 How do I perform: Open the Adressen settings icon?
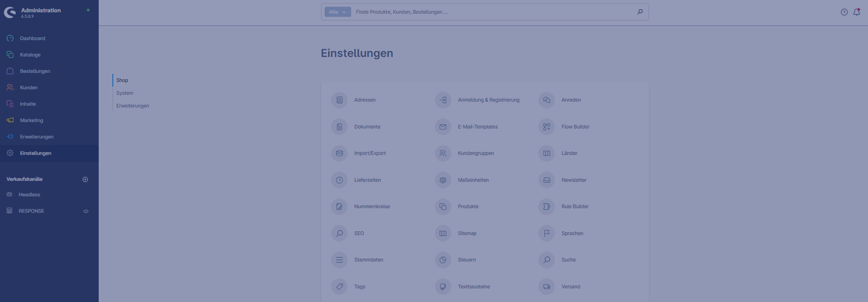(x=339, y=100)
